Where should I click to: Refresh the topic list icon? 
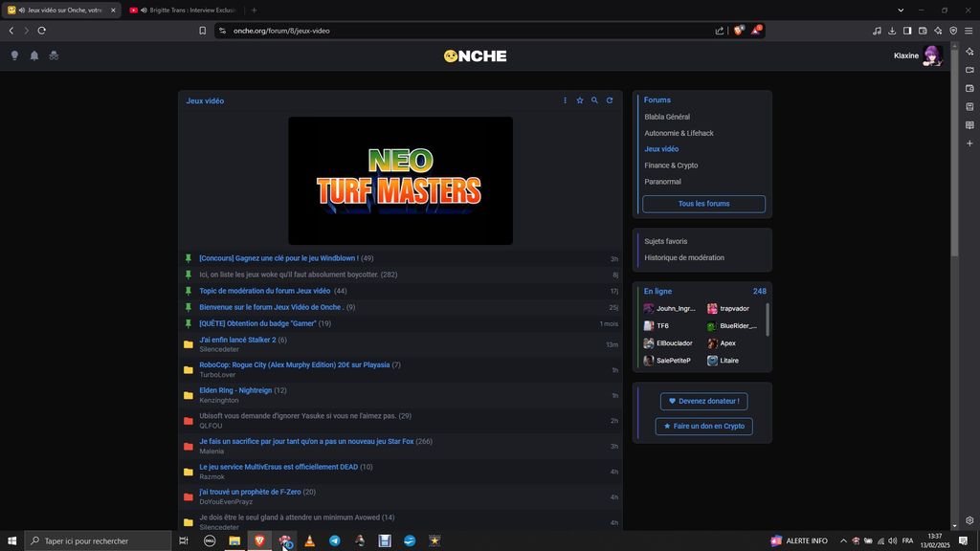pyautogui.click(x=610, y=100)
